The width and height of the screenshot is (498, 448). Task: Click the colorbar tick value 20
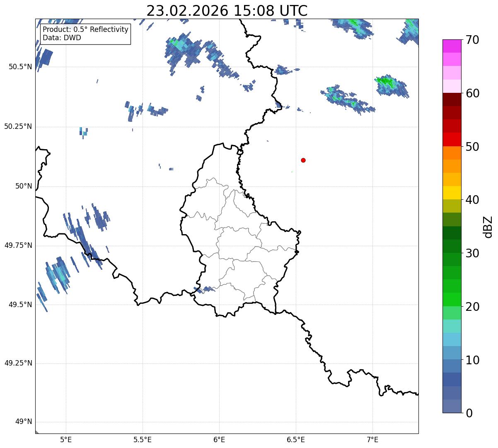coord(472,307)
